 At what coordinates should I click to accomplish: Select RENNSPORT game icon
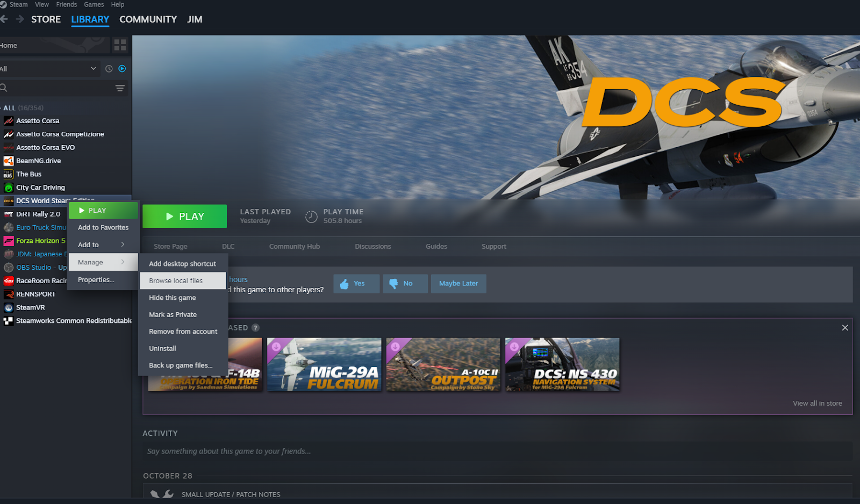(x=9, y=294)
